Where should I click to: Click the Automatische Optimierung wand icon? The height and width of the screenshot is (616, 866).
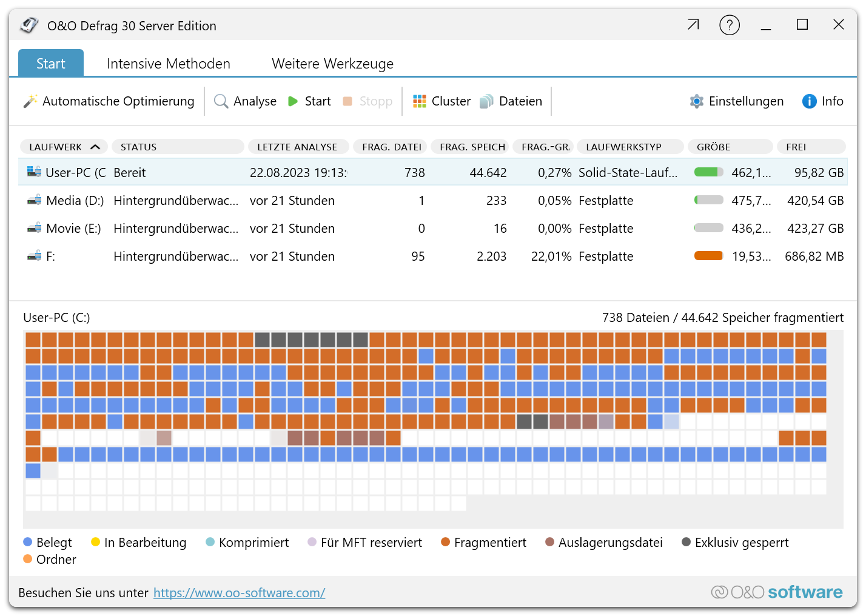coord(30,101)
